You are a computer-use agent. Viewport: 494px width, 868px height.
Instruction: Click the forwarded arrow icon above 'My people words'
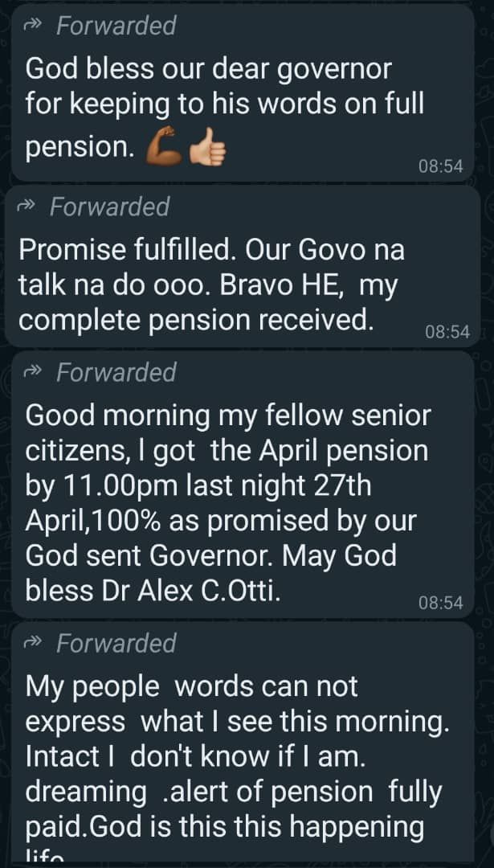click(x=33, y=643)
